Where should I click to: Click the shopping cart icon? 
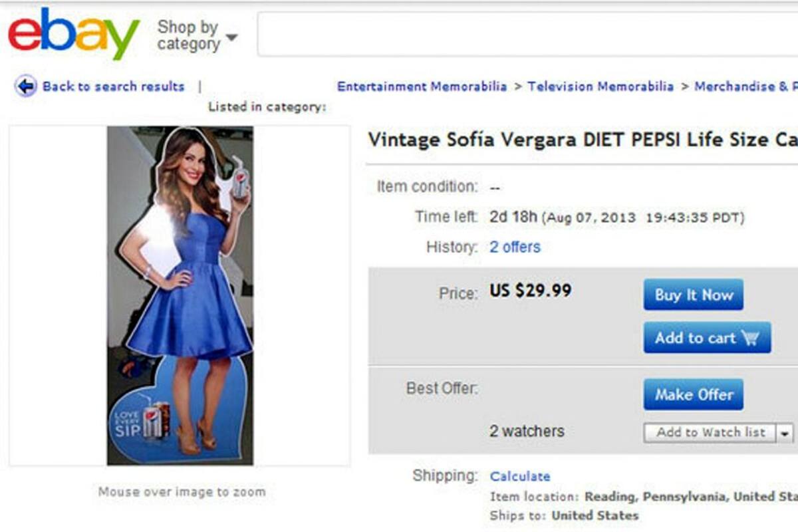(750, 338)
